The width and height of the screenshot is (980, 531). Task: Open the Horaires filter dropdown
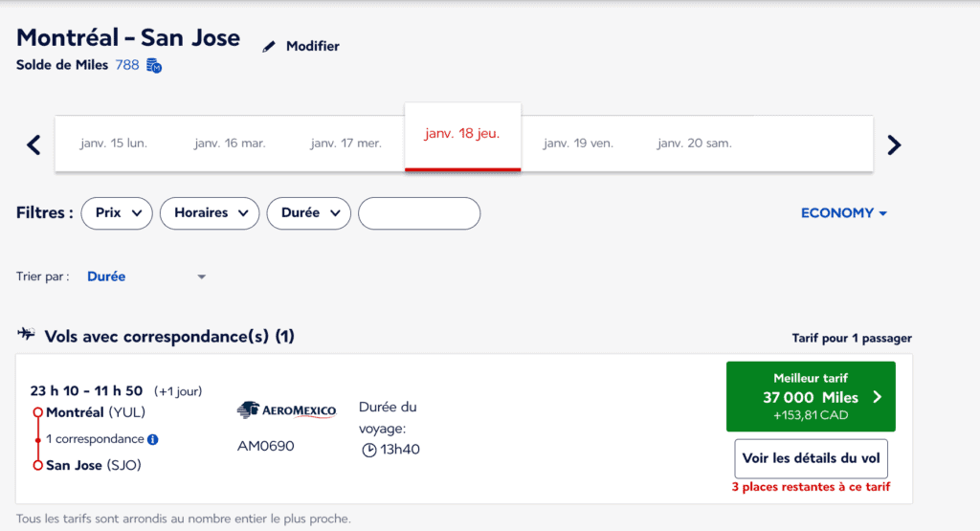pos(210,213)
